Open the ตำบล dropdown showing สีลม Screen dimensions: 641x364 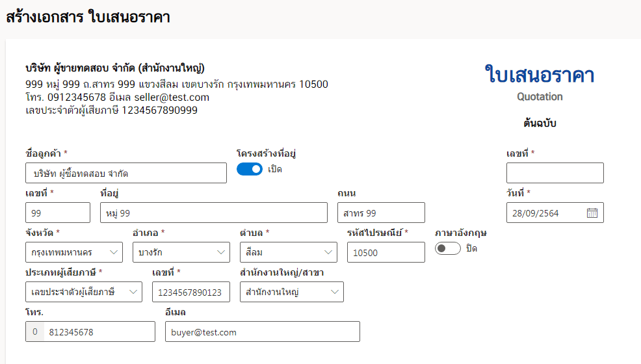coord(288,252)
